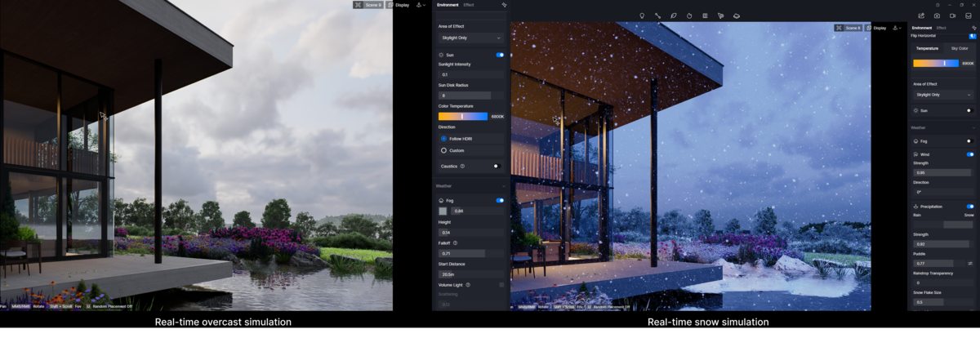Toggle the Fog switch in left panel
The image size is (980, 338).
pos(500,200)
